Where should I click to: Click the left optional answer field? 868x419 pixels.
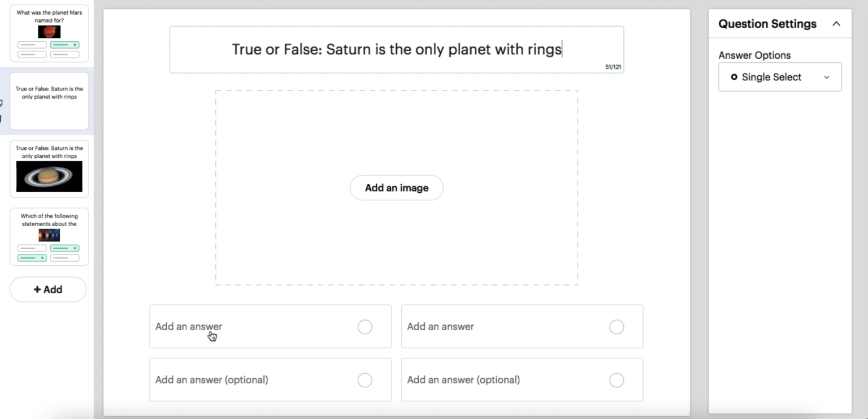[249, 380]
